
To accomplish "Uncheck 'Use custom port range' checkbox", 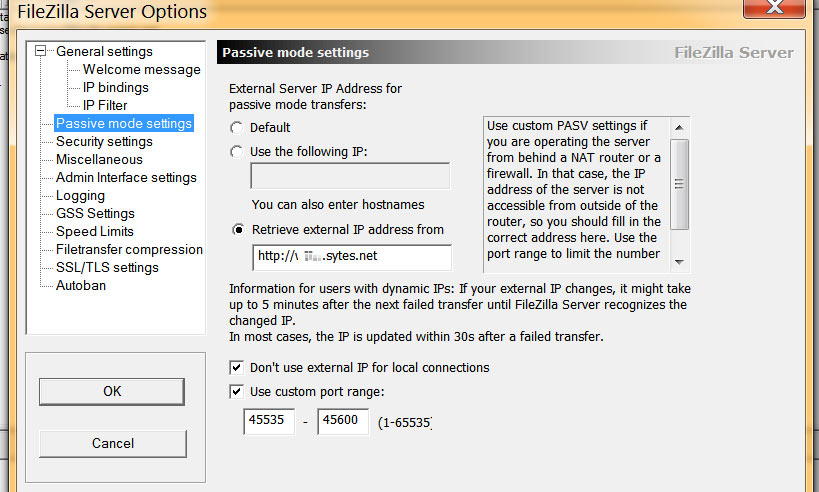I will 237,392.
